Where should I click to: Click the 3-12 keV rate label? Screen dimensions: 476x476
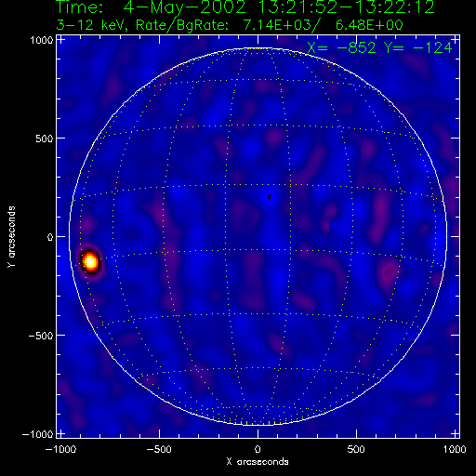pos(230,25)
